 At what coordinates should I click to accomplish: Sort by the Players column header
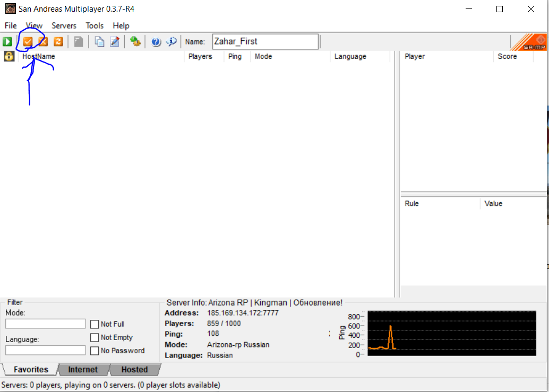pyautogui.click(x=204, y=56)
